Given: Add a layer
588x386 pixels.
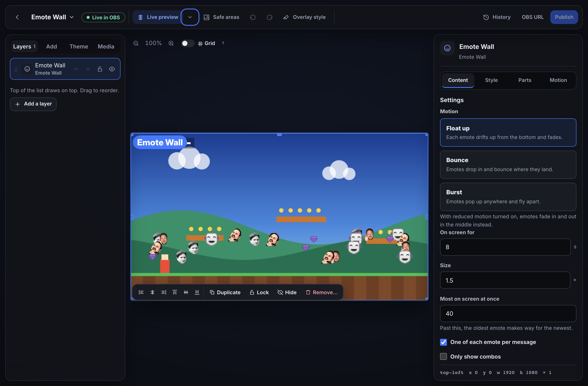Looking at the screenshot, I should (x=33, y=104).
